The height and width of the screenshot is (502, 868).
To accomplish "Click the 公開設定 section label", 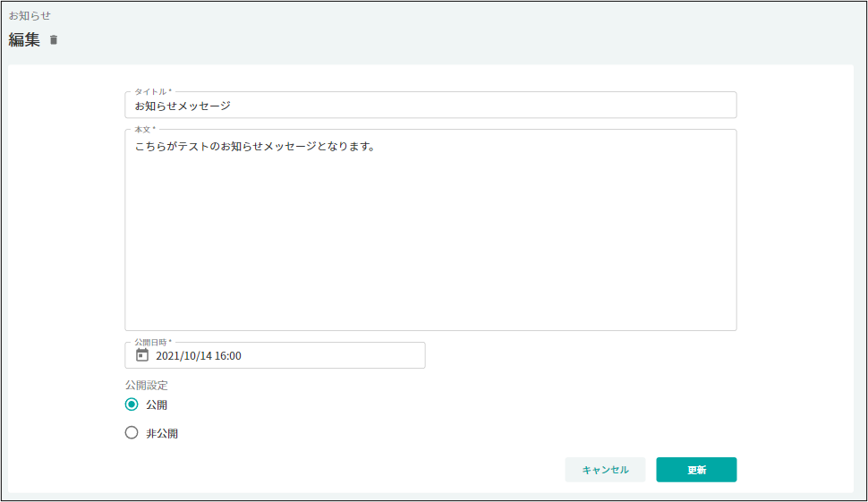I will pyautogui.click(x=146, y=386).
